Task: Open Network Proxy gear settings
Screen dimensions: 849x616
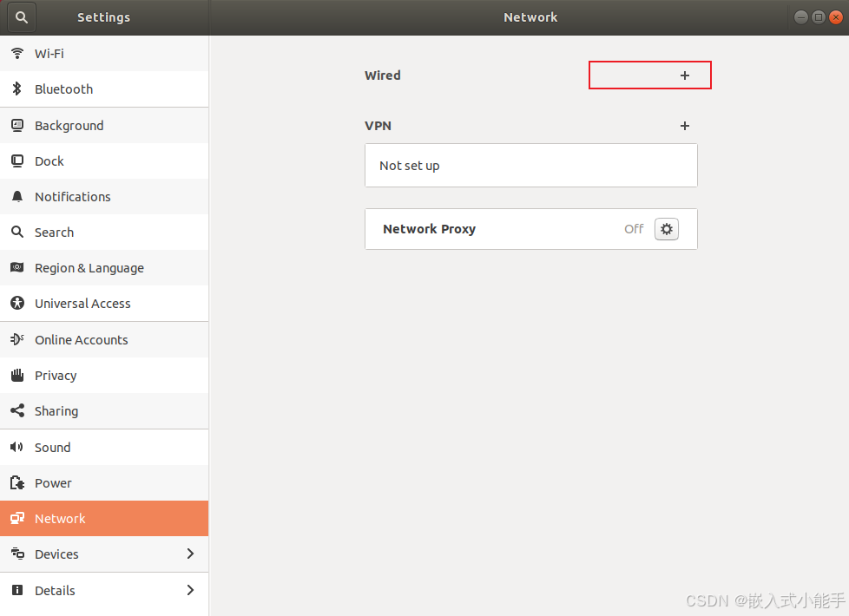Action: (667, 229)
